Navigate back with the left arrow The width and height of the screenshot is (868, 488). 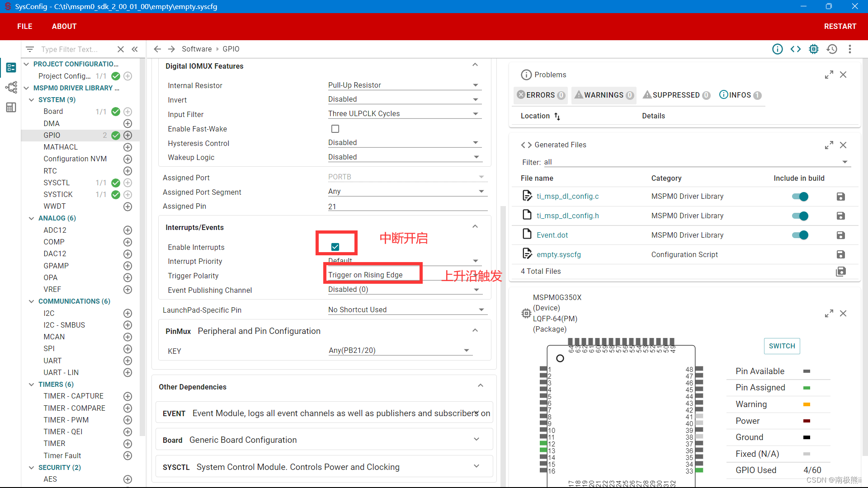[x=157, y=49]
